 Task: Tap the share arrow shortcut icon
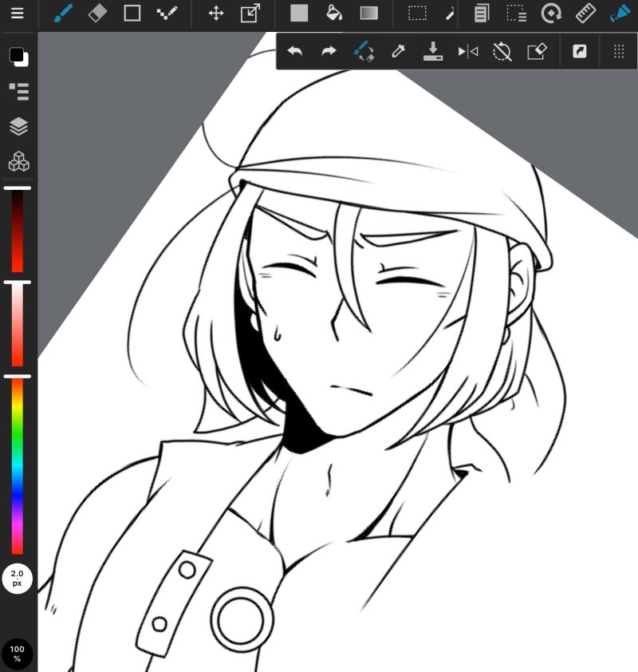point(579,51)
